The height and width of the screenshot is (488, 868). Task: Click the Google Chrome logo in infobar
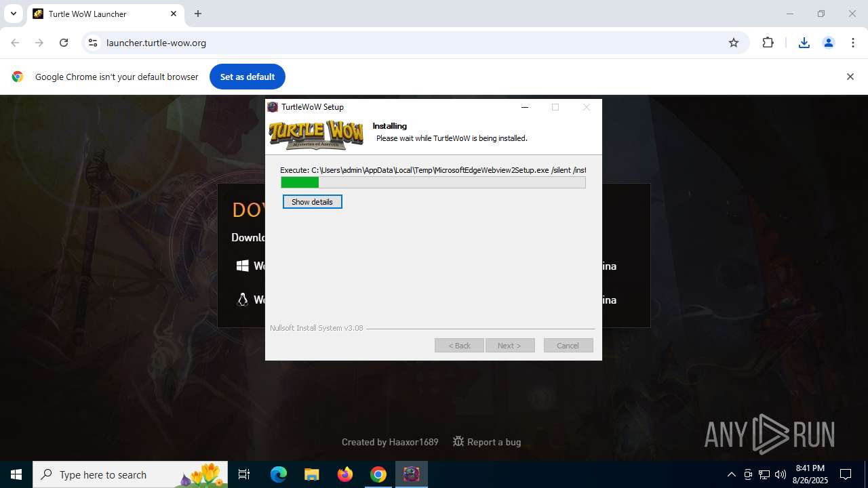tap(18, 77)
